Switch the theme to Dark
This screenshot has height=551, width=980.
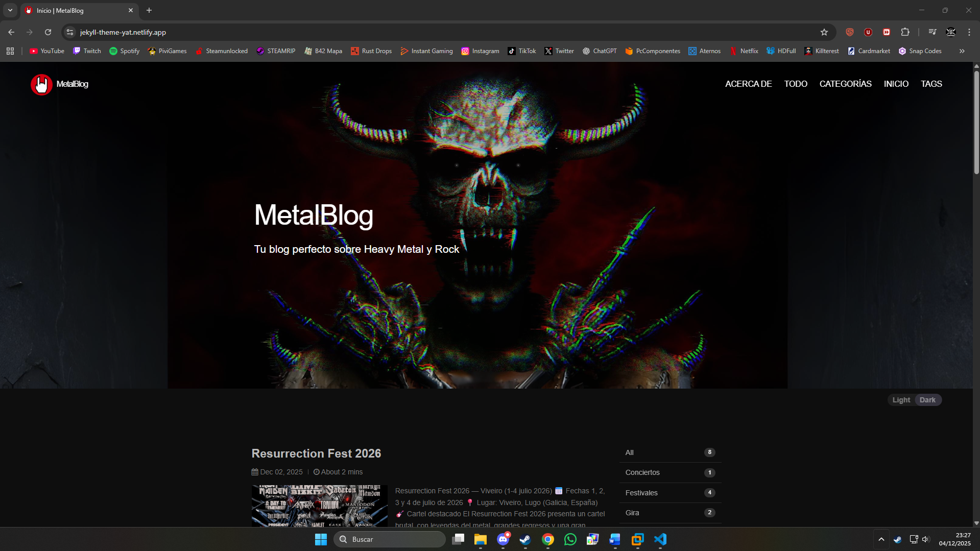click(927, 400)
